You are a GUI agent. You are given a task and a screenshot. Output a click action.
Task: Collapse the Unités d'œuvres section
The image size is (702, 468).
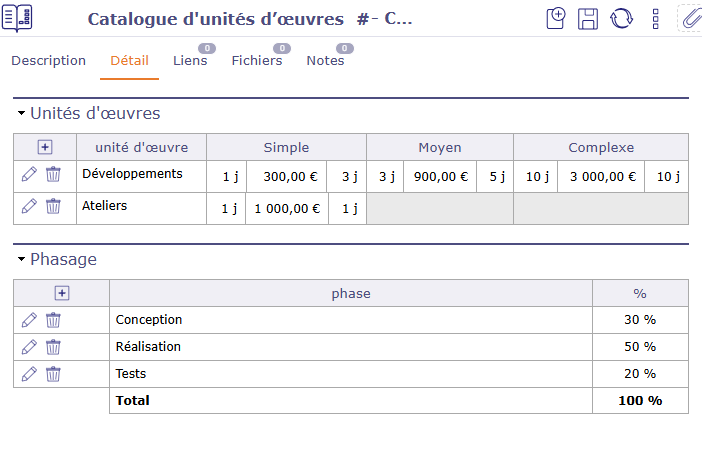21,114
